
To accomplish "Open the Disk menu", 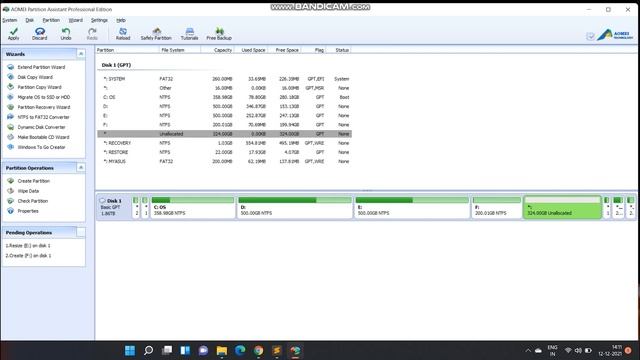I will 30,20.
